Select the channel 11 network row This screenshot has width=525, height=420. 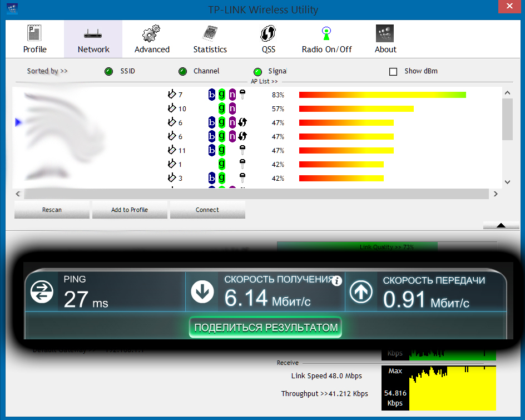point(257,150)
